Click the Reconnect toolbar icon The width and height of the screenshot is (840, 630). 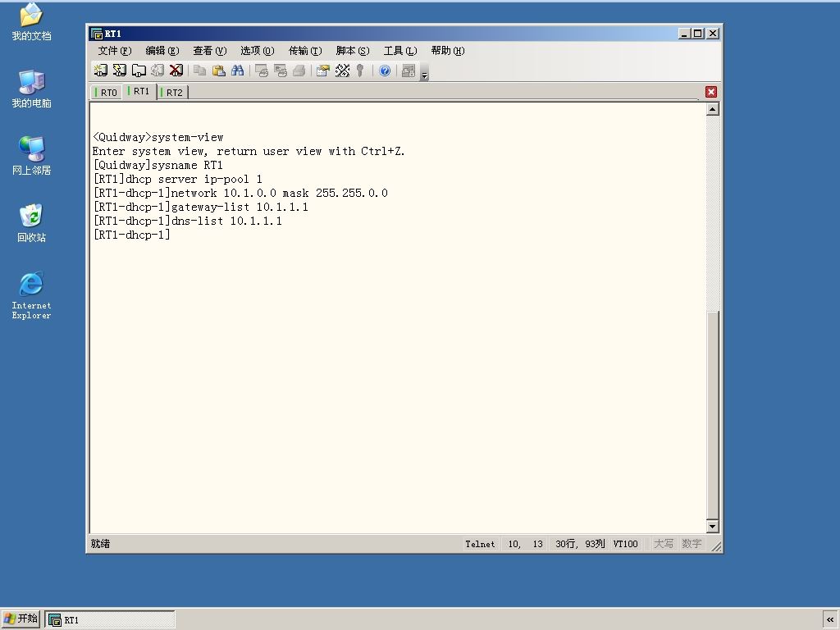157,71
